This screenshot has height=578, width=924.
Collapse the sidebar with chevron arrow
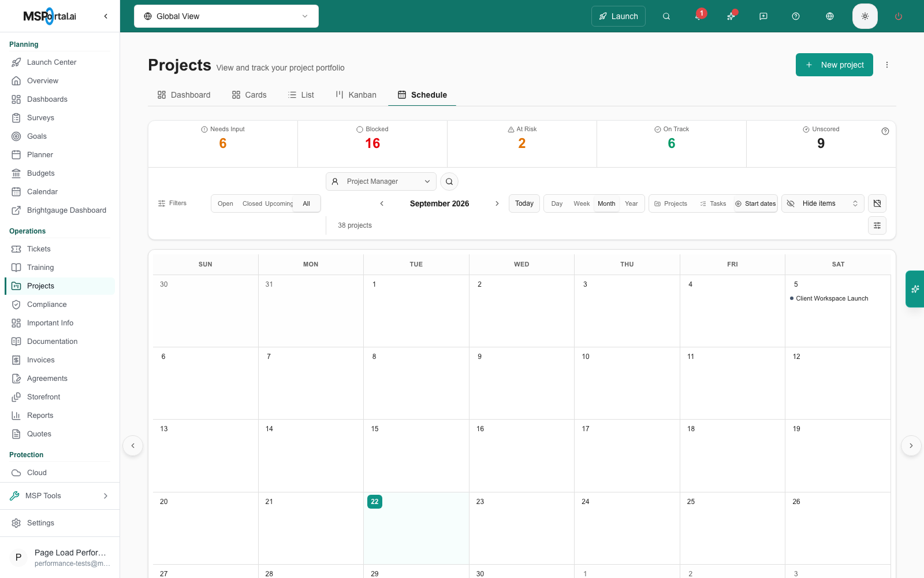[x=106, y=16]
